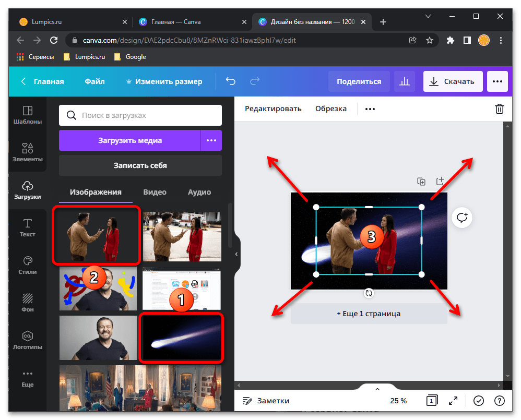This screenshot has height=420, width=521.
Task: Open the Шаблоны (Templates) sidebar panel
Action: 28,115
